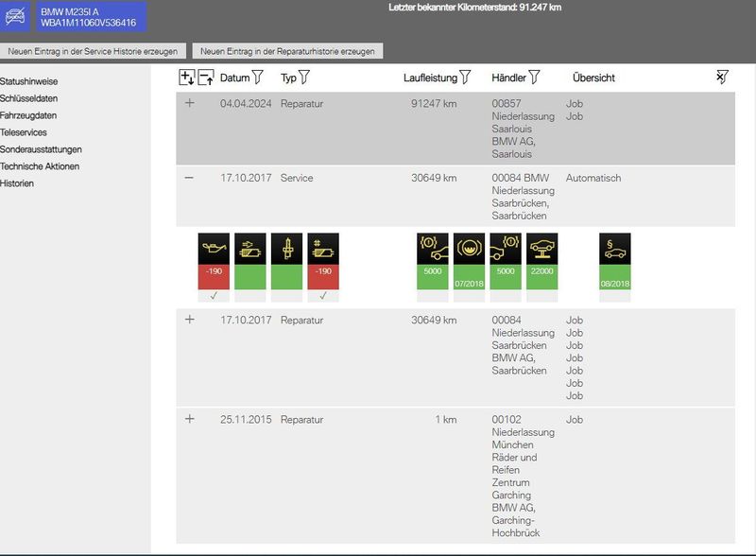Screen dimensions: 756x556
Task: Clear all filters icon
Action: pyautogui.click(x=722, y=78)
